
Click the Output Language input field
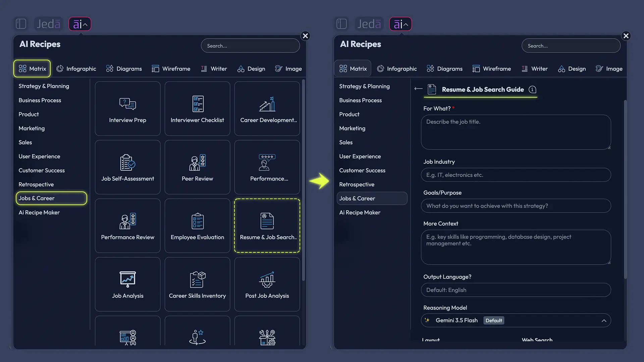(x=516, y=290)
